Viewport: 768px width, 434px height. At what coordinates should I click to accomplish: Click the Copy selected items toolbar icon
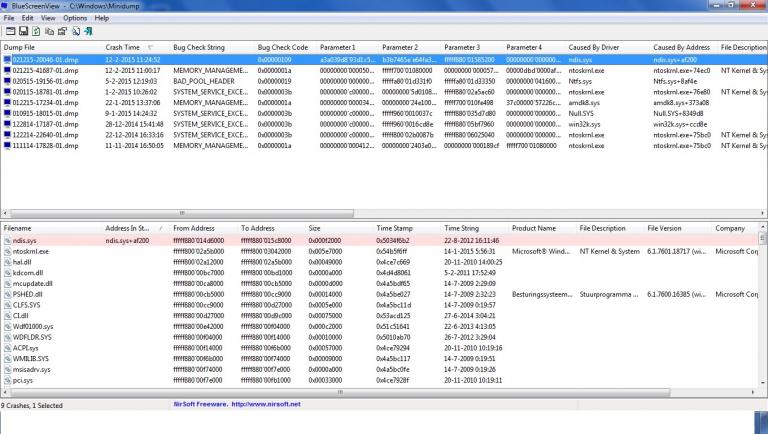pos(50,32)
